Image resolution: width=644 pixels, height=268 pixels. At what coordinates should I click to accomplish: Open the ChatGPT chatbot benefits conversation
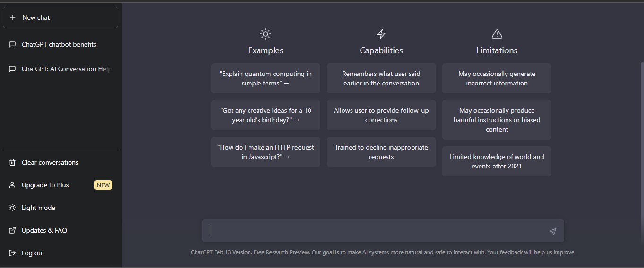pyautogui.click(x=59, y=44)
